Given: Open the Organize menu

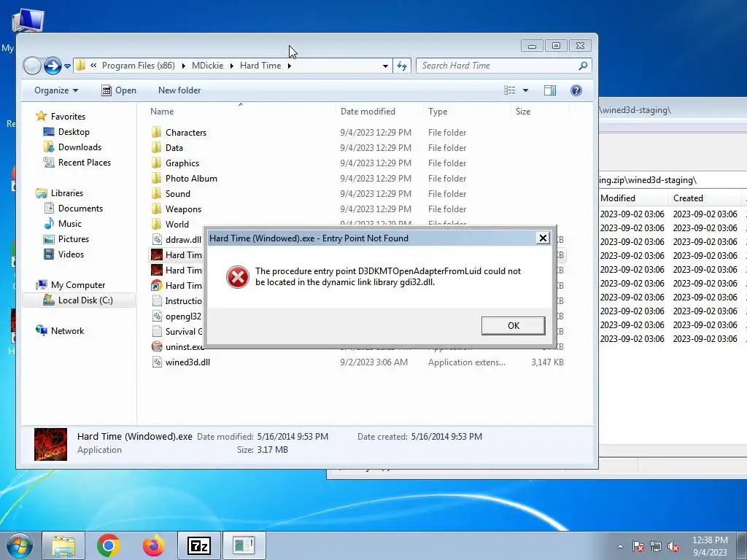Looking at the screenshot, I should [56, 90].
